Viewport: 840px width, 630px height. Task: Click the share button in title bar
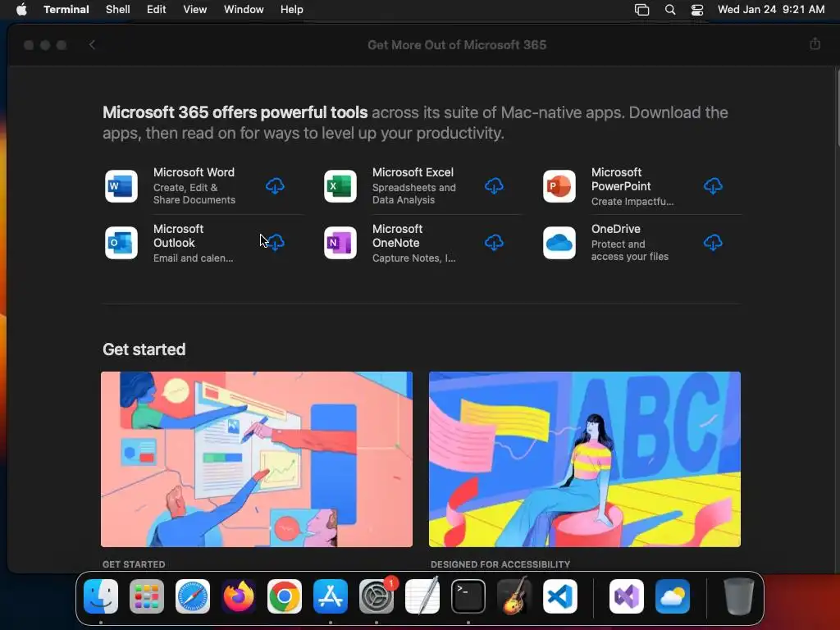(815, 44)
